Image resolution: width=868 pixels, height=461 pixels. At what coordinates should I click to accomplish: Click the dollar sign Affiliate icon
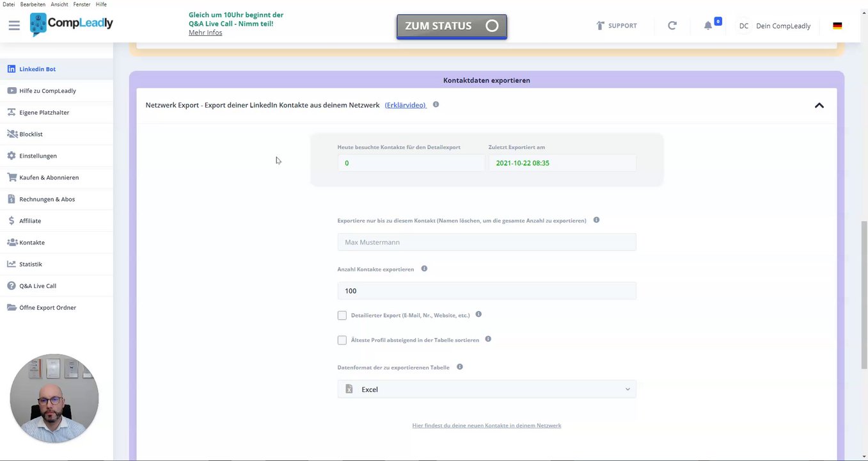(x=12, y=221)
